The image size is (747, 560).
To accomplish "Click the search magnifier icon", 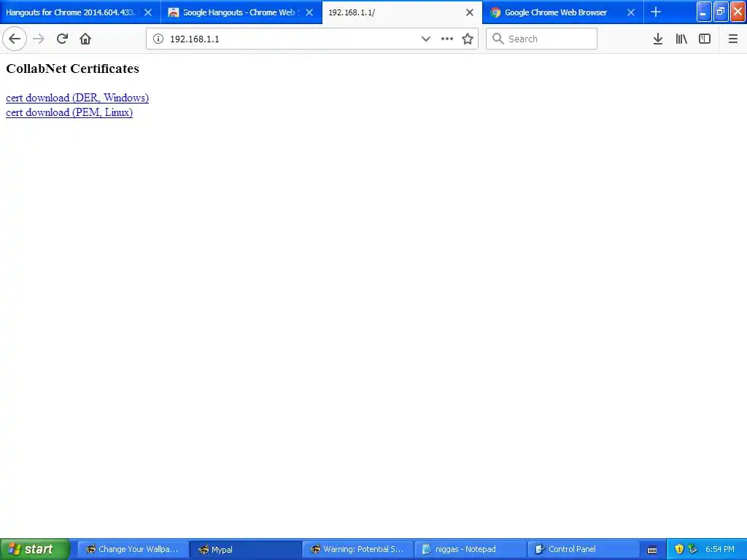I will [x=498, y=39].
